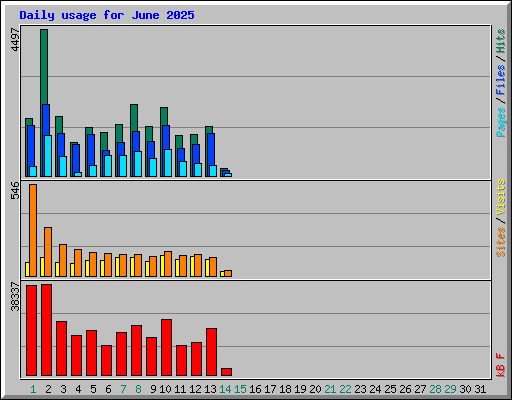
Task: Select green day label 7 on x-axis
Action: point(123,389)
